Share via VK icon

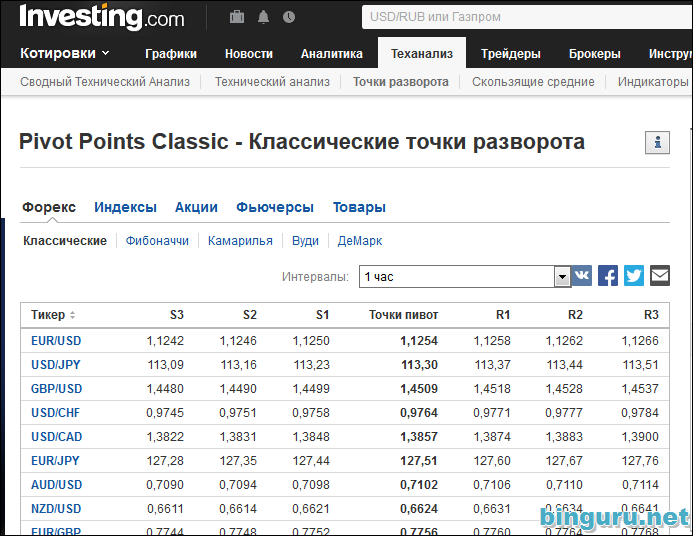tap(582, 276)
